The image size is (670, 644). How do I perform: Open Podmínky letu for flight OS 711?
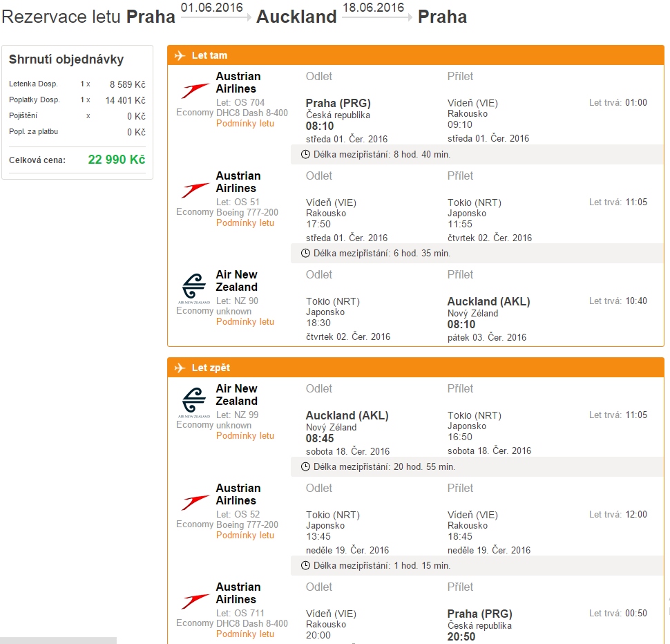coord(245,634)
